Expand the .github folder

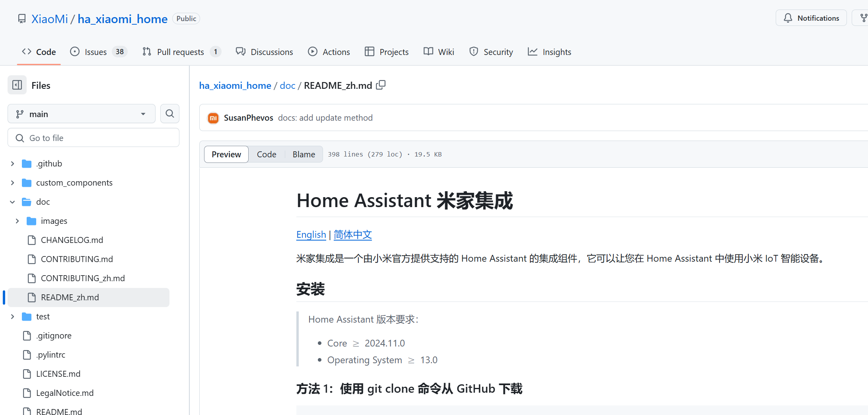12,164
